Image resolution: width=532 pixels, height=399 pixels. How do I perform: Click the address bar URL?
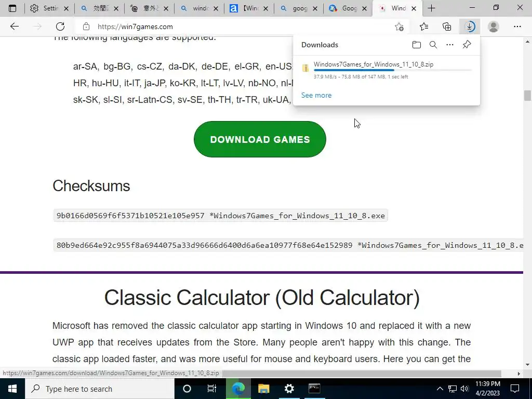(x=135, y=26)
